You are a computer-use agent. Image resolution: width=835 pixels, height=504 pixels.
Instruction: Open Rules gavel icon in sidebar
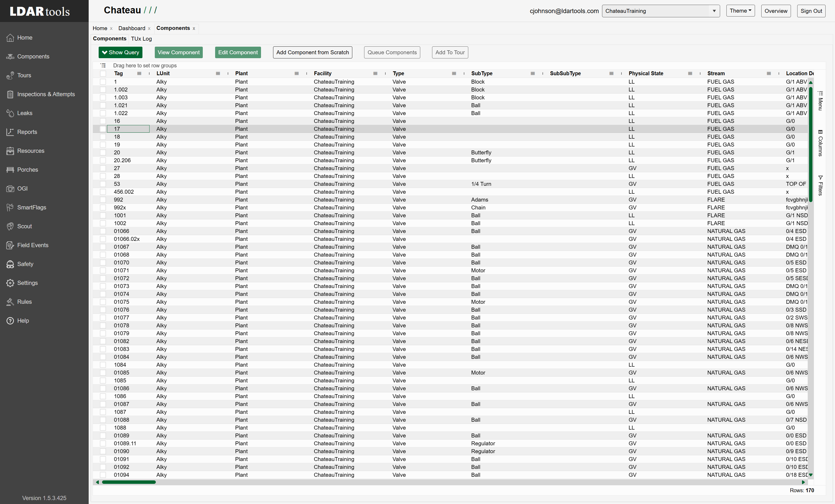pos(10,302)
